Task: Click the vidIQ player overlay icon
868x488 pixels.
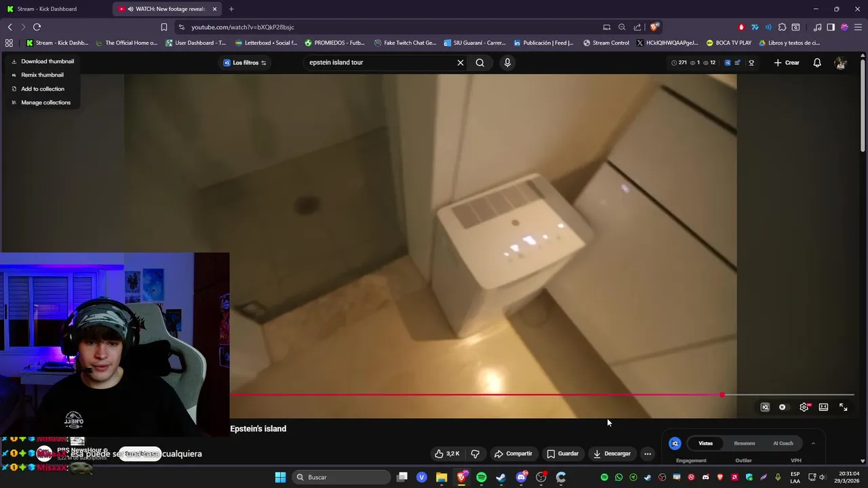Action: coord(765,407)
